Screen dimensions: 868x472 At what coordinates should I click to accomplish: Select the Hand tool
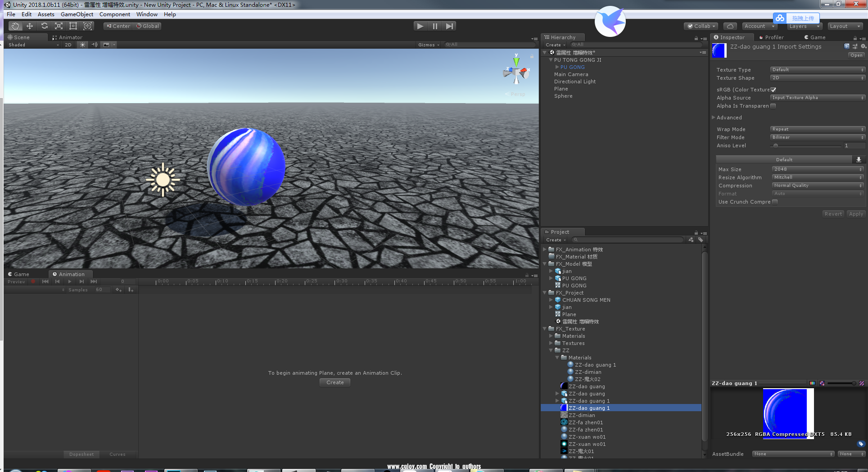[15, 26]
